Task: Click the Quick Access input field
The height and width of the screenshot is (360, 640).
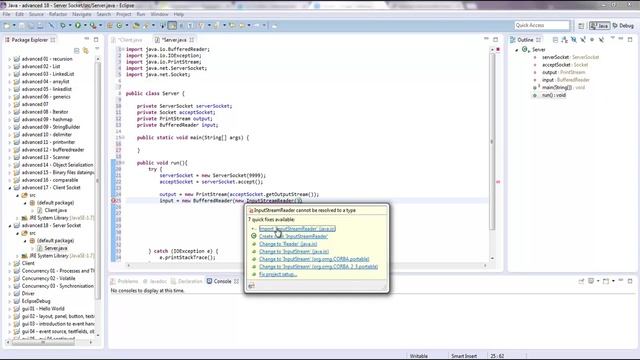Action: coord(542,25)
